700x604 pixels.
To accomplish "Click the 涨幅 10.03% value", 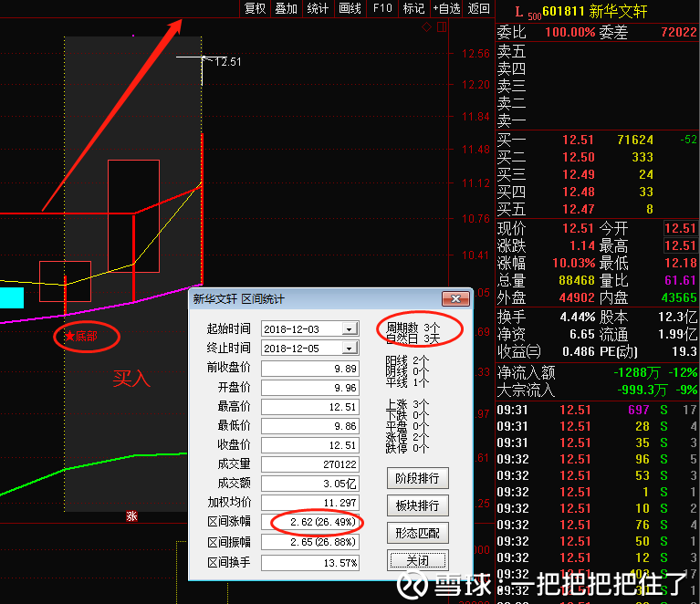I will (574, 263).
